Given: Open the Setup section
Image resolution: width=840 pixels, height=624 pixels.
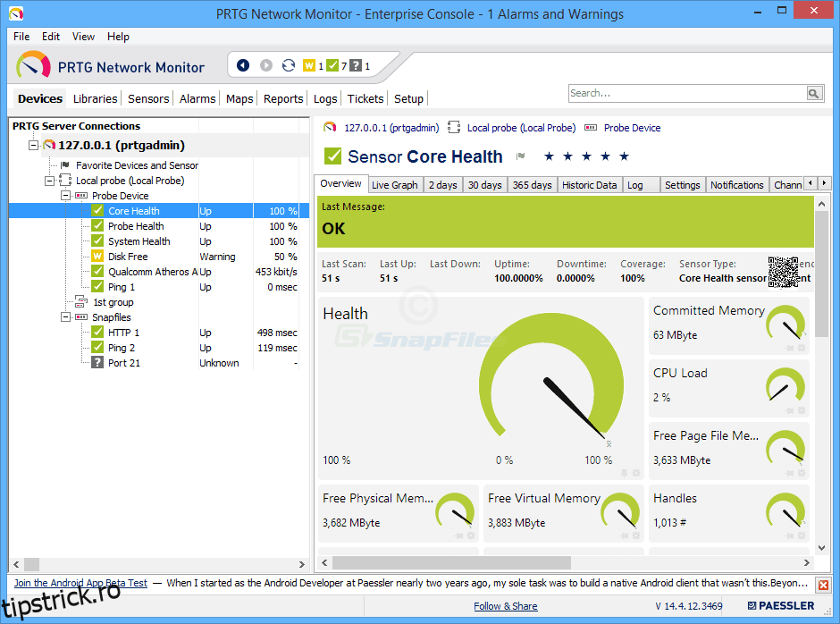Looking at the screenshot, I should (408, 98).
